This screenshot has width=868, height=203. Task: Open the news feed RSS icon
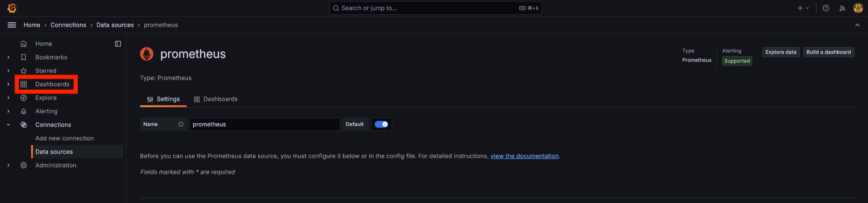tap(842, 8)
